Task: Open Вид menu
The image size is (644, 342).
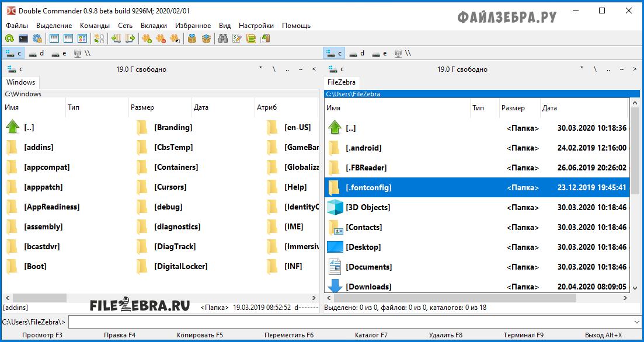Action: point(225,26)
